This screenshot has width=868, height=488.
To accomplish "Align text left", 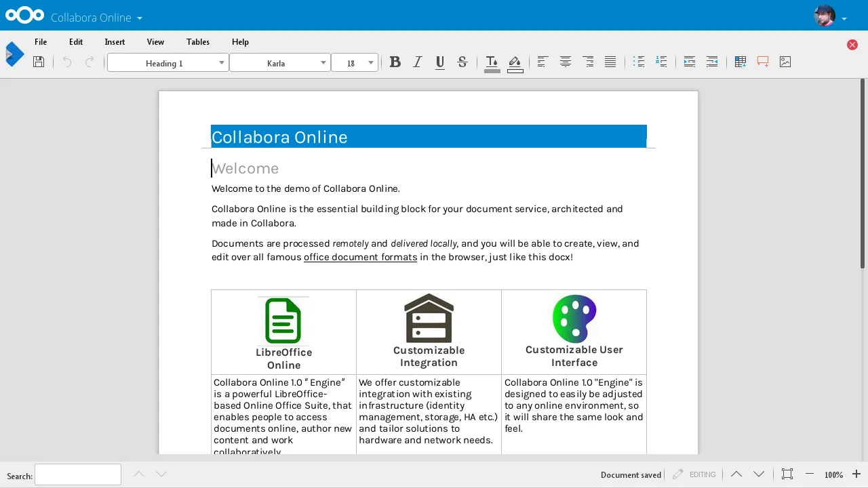I will tap(542, 62).
